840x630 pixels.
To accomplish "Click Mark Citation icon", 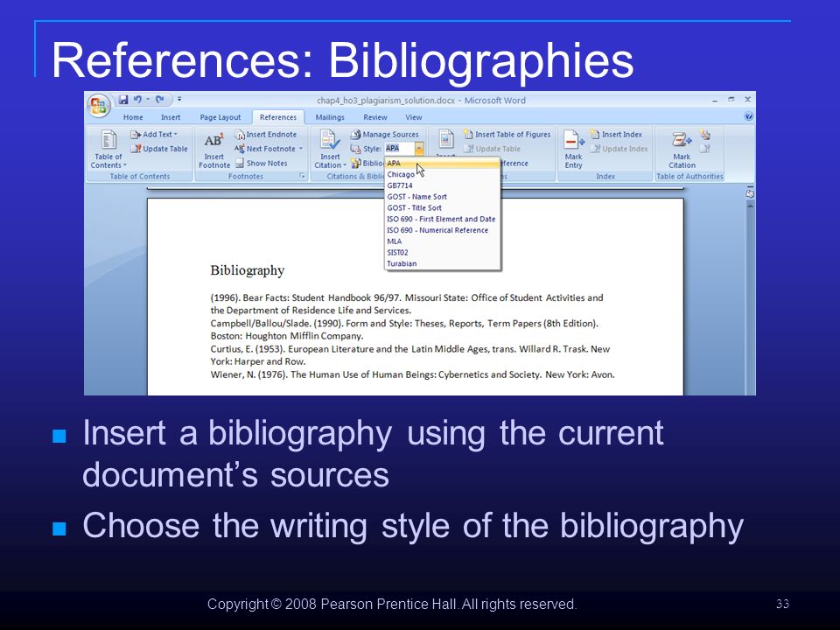I will click(x=682, y=150).
